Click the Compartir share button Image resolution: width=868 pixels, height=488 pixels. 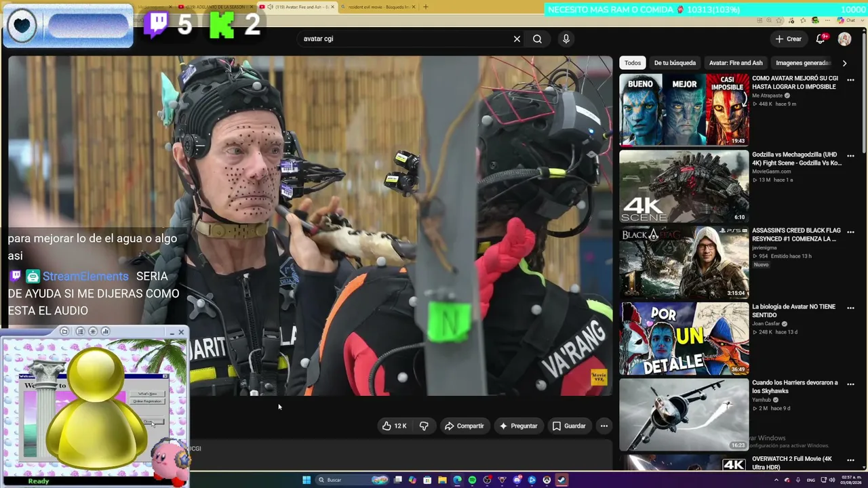465,426
